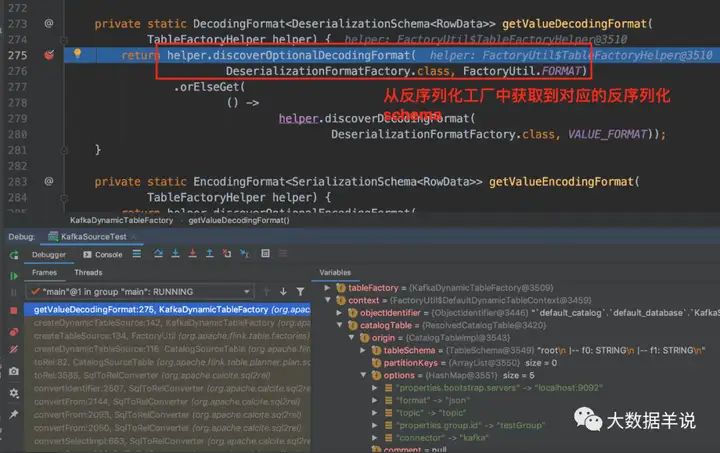Image resolution: width=720 pixels, height=453 pixels.
Task: Open View Breakpoints red circles icon
Action: pos(14,332)
